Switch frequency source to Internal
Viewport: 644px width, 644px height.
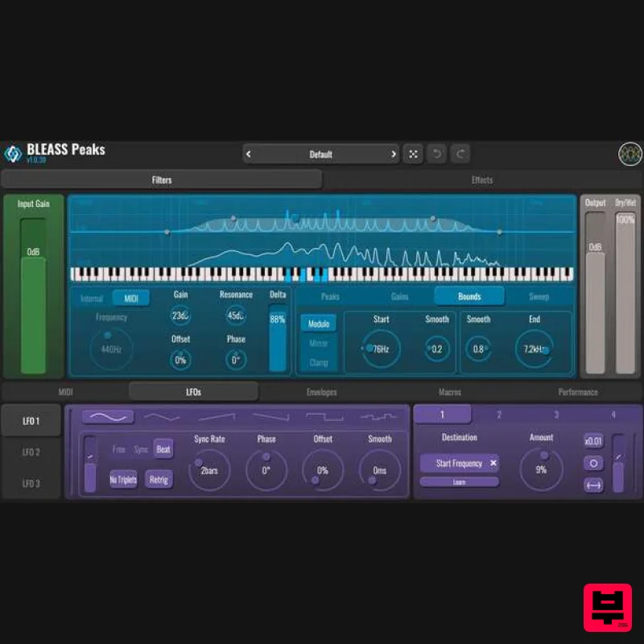click(x=92, y=299)
